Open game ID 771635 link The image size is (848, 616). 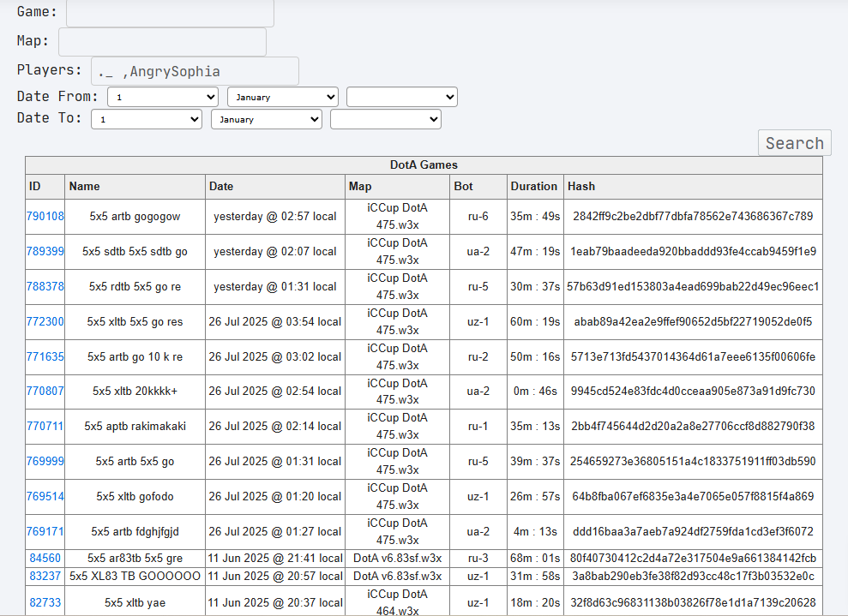(45, 356)
